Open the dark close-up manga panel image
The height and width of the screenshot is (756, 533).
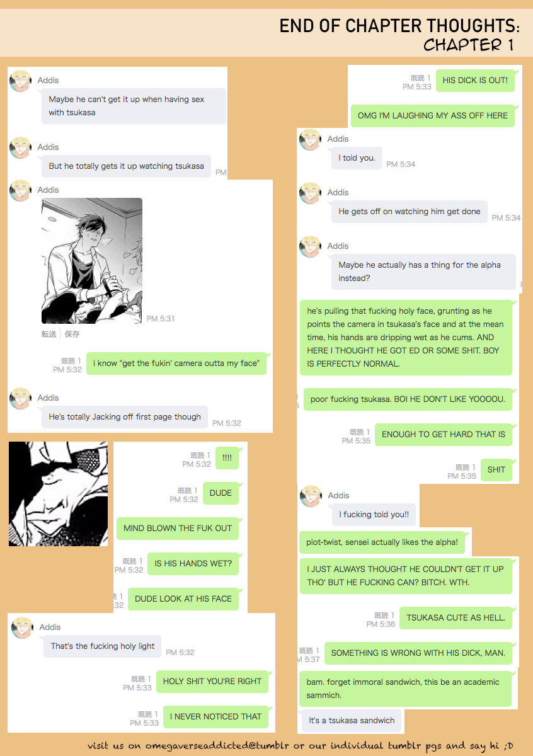tap(58, 494)
